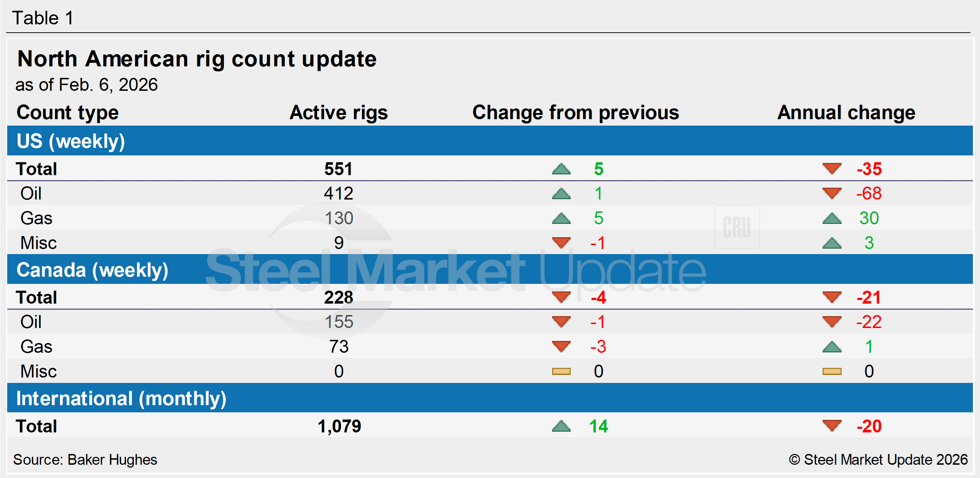This screenshot has width=980, height=478.
Task: Select the International (monthly) section header
Action: point(121,398)
